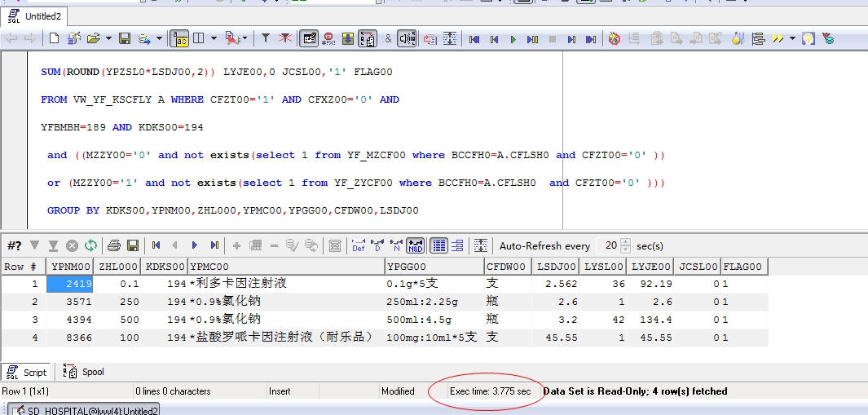Click the CFDW00 column header
Image resolution: width=868 pixels, height=415 pixels.
tap(508, 267)
